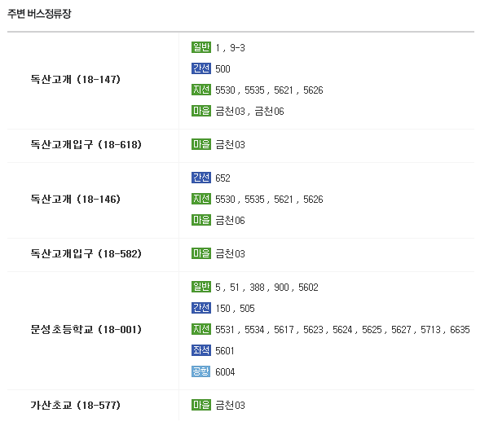The image size is (489, 448).
Task: Click airport bus route 6004
Action: click(x=225, y=372)
